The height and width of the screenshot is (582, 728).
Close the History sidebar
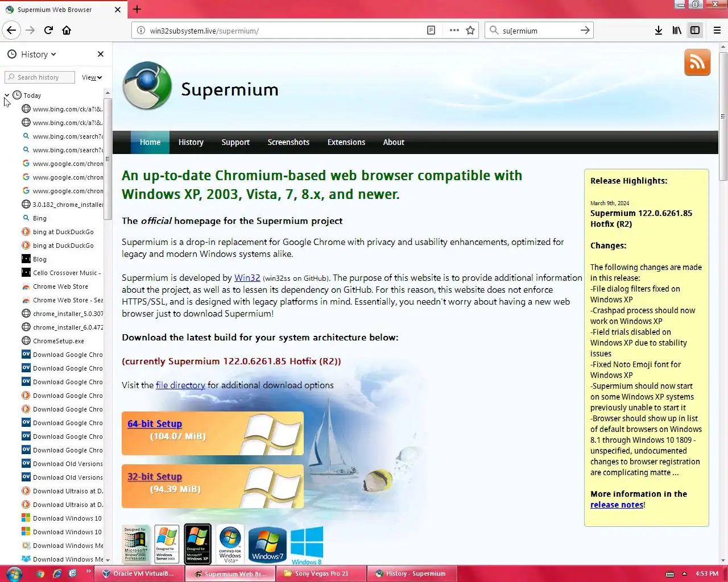tap(101, 54)
